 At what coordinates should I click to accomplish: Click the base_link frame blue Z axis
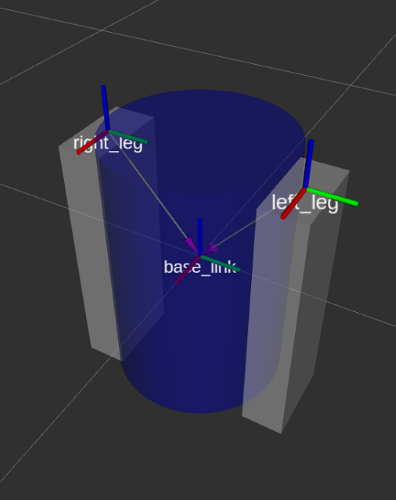(x=200, y=237)
